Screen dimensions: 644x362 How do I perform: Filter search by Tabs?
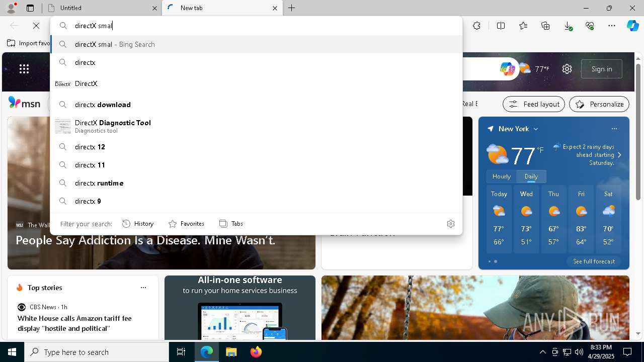231,224
